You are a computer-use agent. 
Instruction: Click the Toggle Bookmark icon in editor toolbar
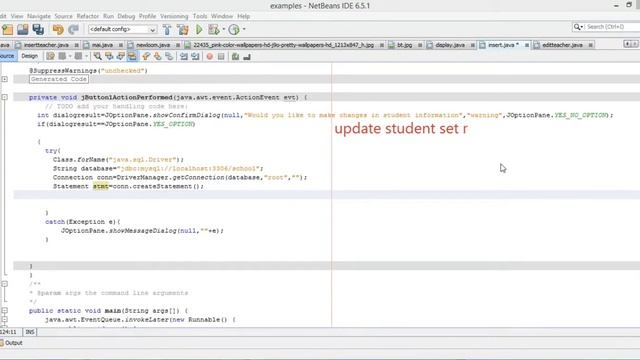(169, 56)
